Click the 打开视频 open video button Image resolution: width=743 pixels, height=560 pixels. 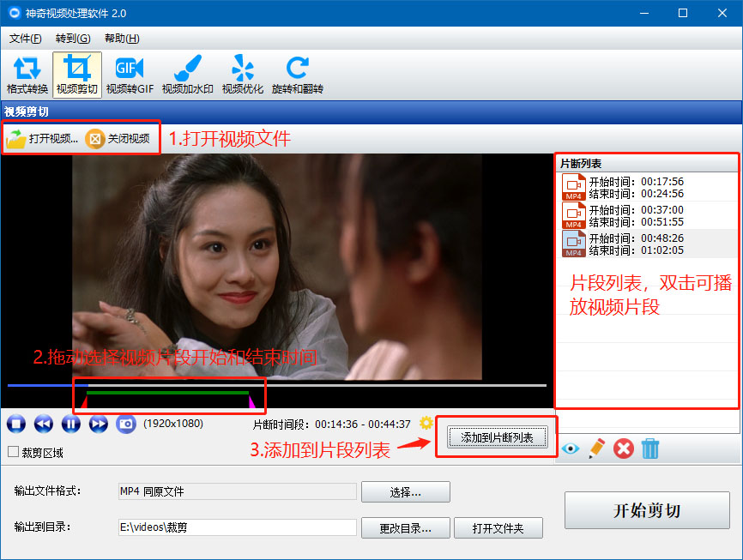point(43,138)
